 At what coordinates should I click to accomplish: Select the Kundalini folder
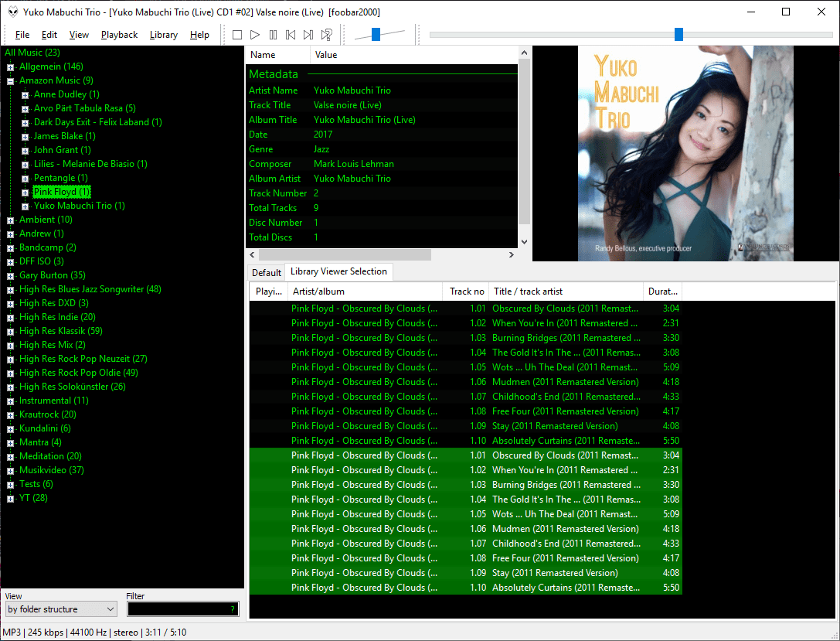click(45, 429)
